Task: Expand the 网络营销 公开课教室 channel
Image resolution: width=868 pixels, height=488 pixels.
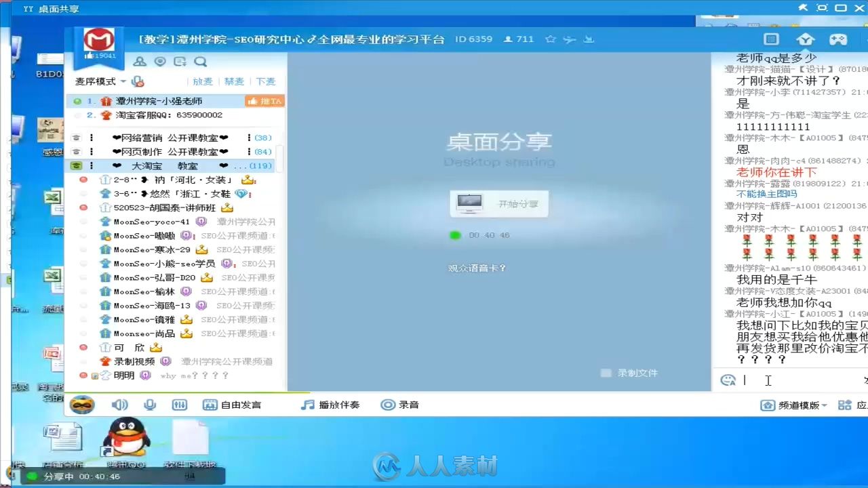Action: click(171, 138)
